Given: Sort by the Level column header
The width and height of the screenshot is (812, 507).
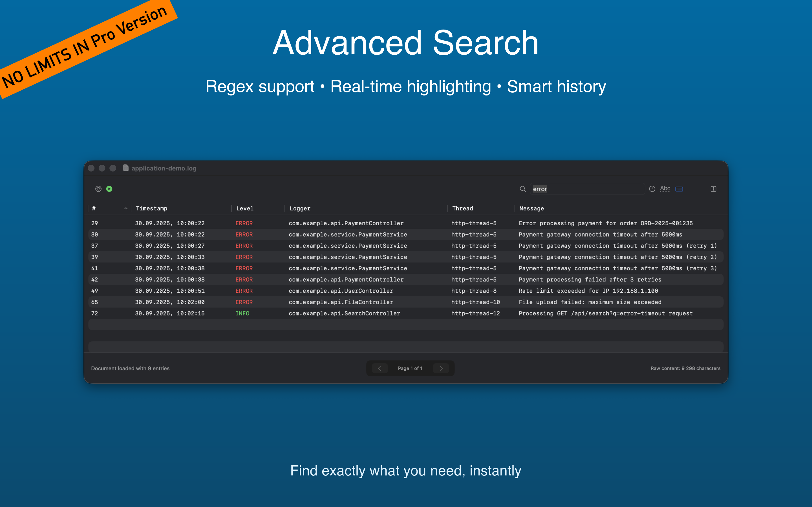Looking at the screenshot, I should (245, 208).
